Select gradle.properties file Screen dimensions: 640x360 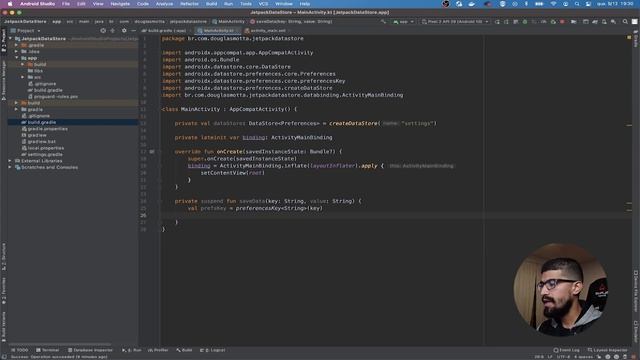44,129
